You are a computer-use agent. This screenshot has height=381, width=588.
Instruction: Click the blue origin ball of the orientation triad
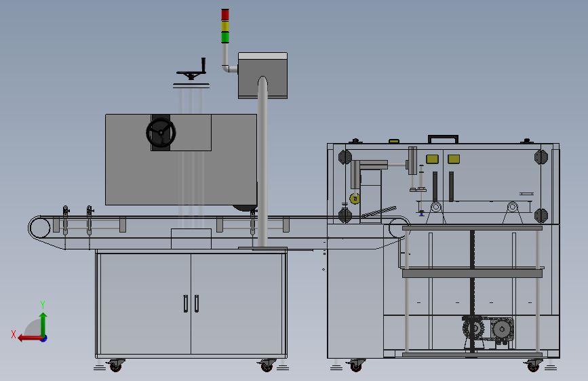[44, 338]
